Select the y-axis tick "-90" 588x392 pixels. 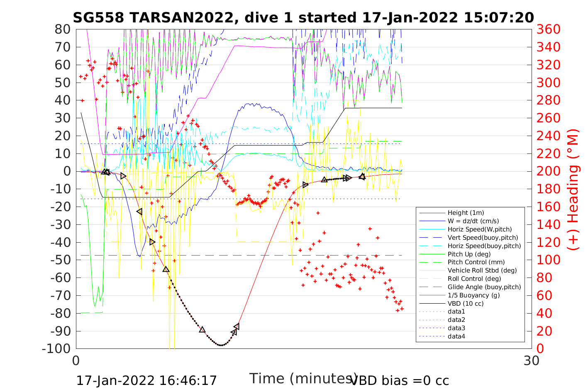(x=60, y=331)
